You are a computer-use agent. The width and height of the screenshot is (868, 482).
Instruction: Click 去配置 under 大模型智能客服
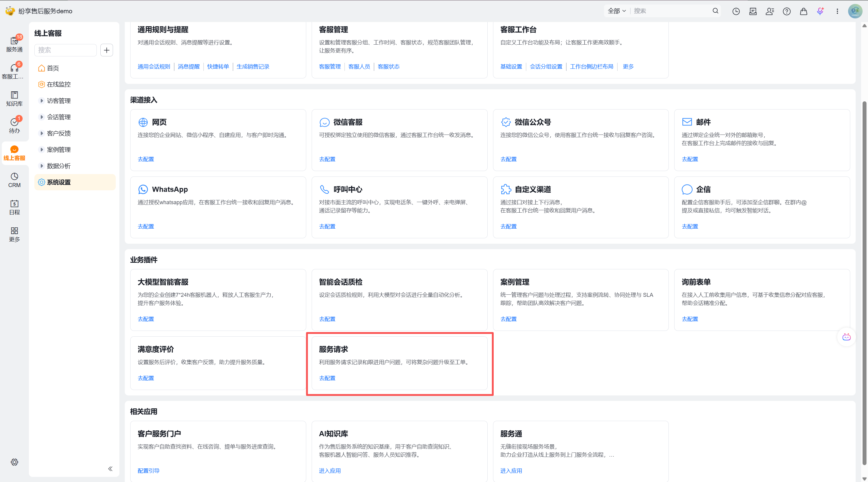[146, 319]
